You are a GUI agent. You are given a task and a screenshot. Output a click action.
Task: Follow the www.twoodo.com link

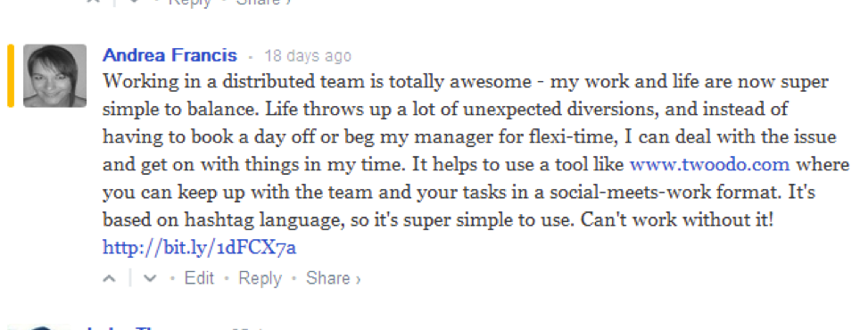710,164
